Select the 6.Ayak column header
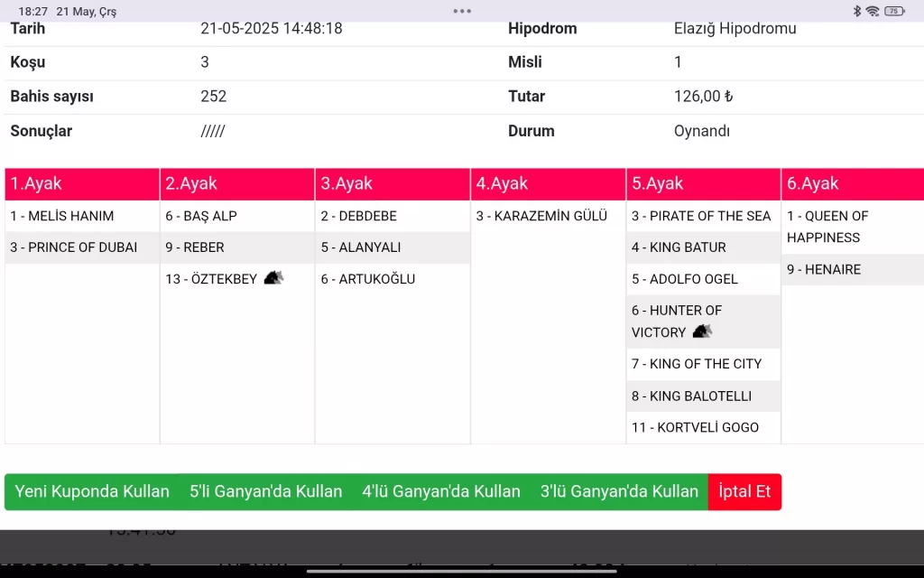 (x=852, y=183)
